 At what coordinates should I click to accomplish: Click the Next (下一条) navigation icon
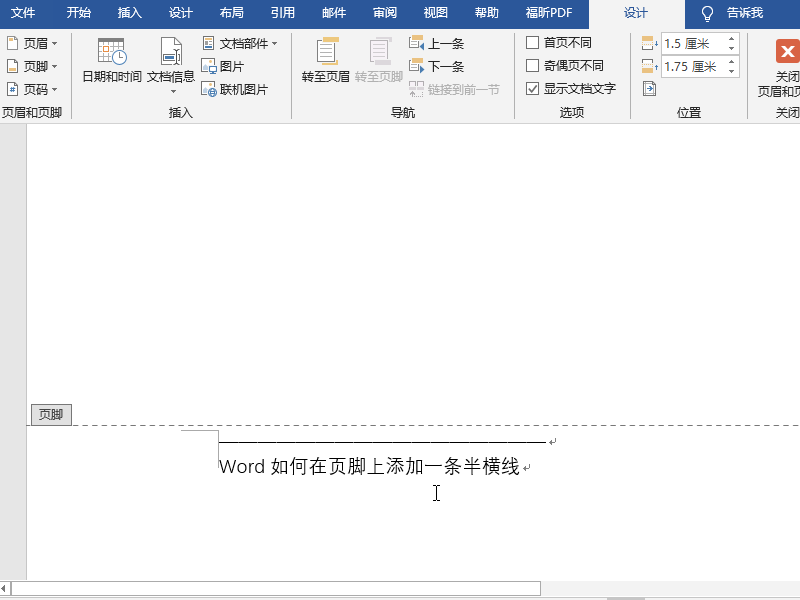pyautogui.click(x=417, y=66)
